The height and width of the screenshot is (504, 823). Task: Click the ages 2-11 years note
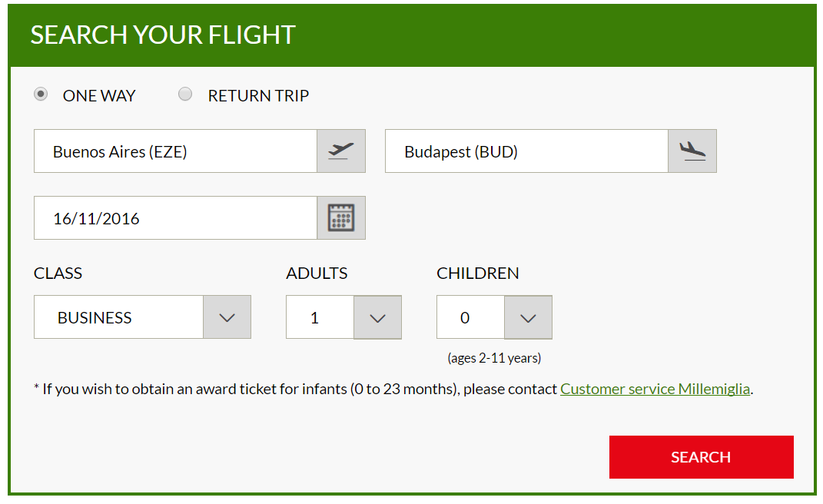(x=494, y=358)
